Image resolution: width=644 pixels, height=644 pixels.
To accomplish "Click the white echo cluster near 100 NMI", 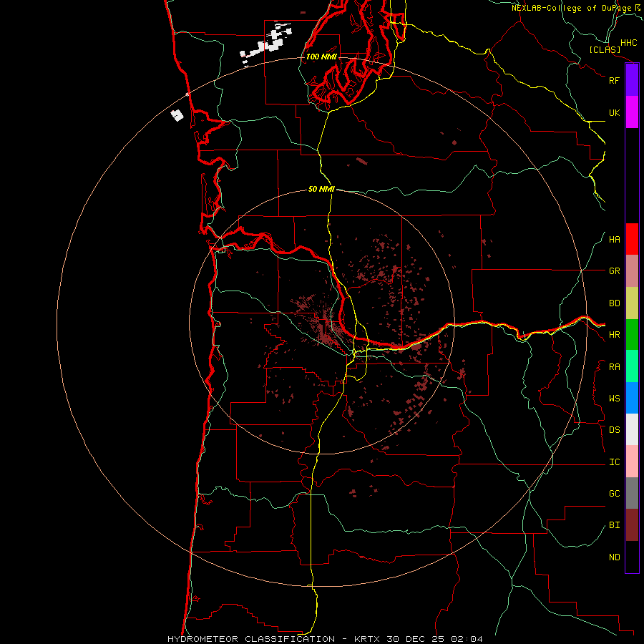I will (x=267, y=42).
